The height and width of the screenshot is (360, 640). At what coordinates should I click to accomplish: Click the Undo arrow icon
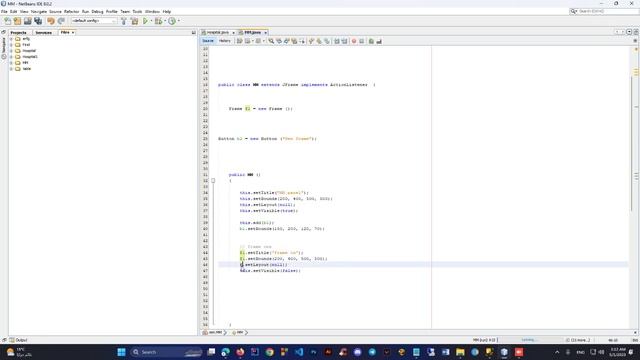click(51, 21)
